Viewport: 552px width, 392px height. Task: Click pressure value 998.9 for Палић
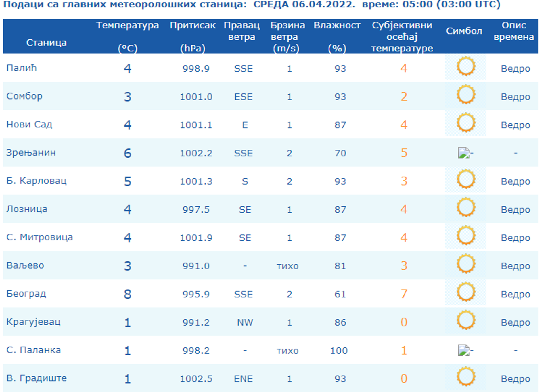coord(196,68)
